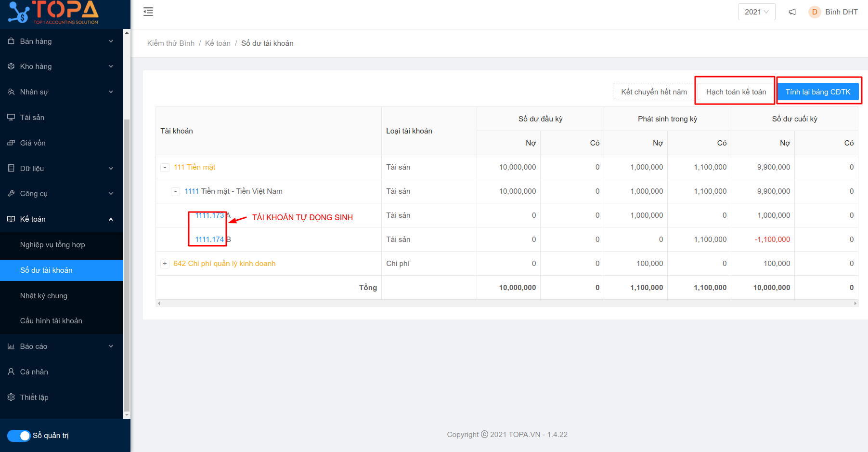
Task: Expand the Báo cáo menu chevron
Action: tap(111, 346)
